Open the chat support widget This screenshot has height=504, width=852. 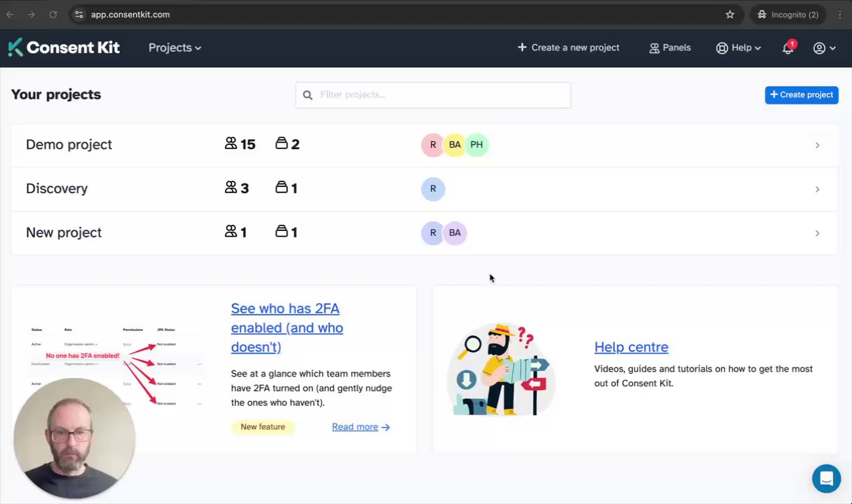coord(826,479)
